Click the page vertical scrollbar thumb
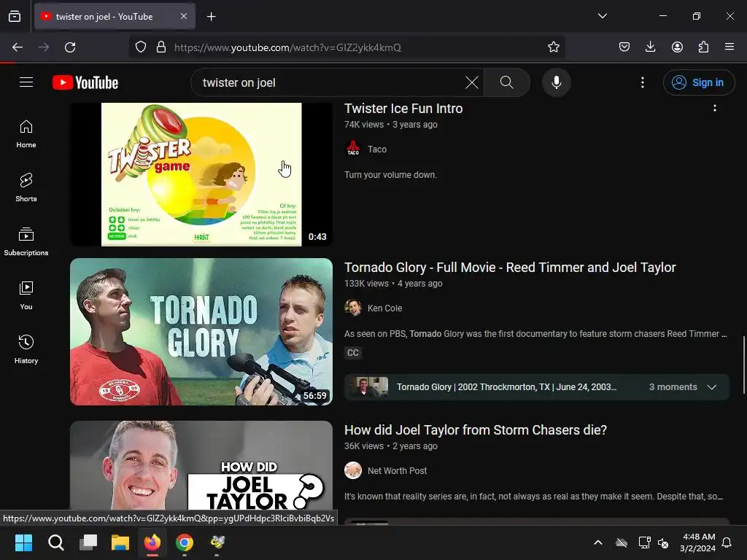Viewport: 747px width, 560px height. (x=743, y=365)
